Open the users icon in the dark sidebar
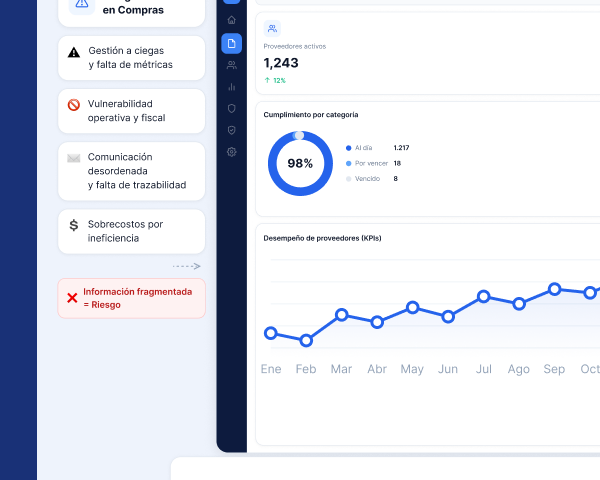The width and height of the screenshot is (600, 480). (232, 65)
